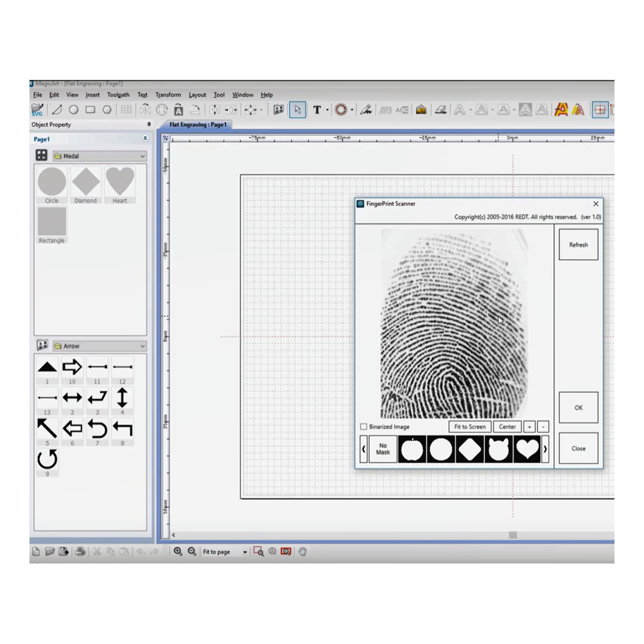Open the Transform menu

point(167,94)
